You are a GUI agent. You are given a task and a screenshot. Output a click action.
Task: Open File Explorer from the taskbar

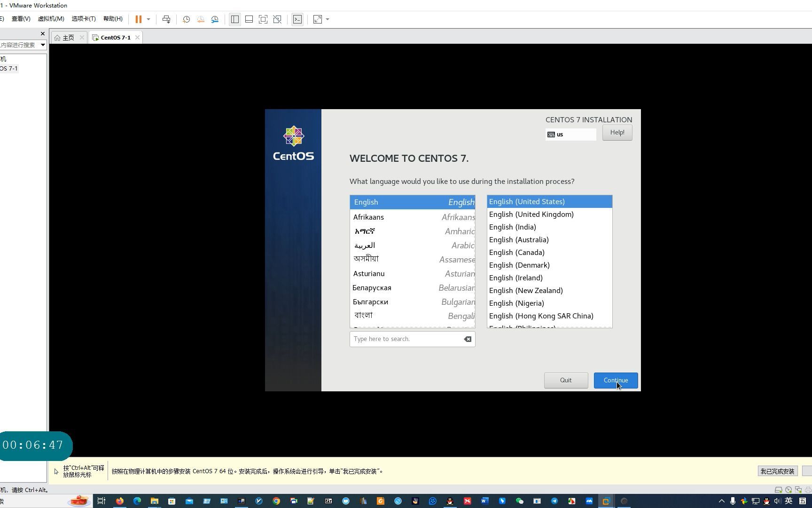155,501
